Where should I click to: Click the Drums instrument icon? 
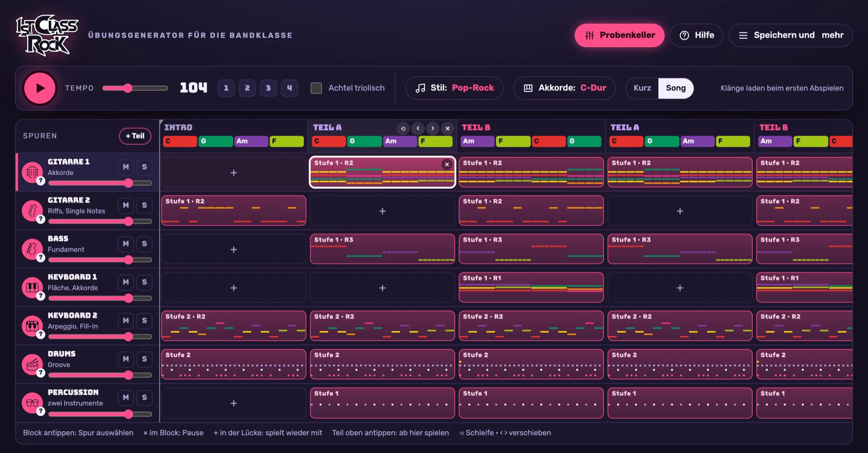coord(32,364)
